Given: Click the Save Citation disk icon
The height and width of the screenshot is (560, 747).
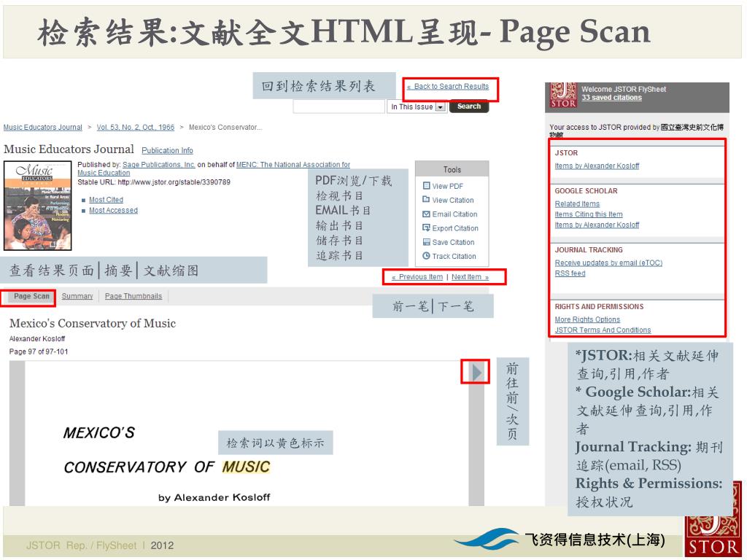Looking at the screenshot, I should (x=426, y=242).
